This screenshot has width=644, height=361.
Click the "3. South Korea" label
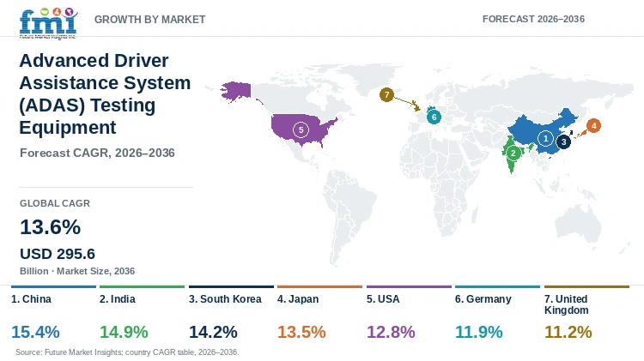point(225,299)
